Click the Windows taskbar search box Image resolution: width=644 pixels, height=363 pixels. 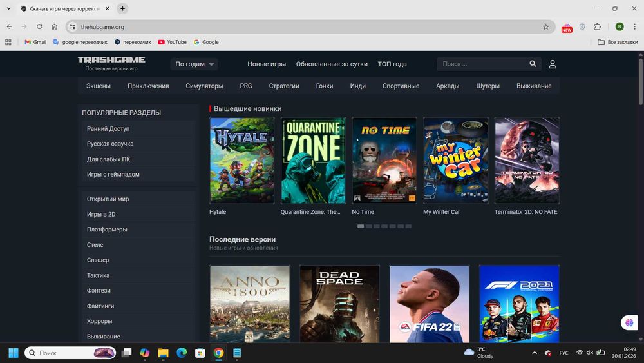(x=70, y=353)
